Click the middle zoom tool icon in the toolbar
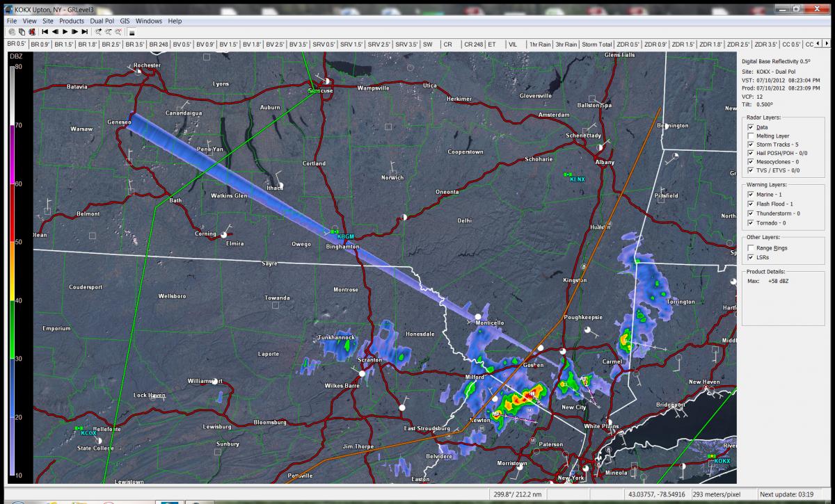The width and height of the screenshot is (835, 504). pyautogui.click(x=109, y=31)
